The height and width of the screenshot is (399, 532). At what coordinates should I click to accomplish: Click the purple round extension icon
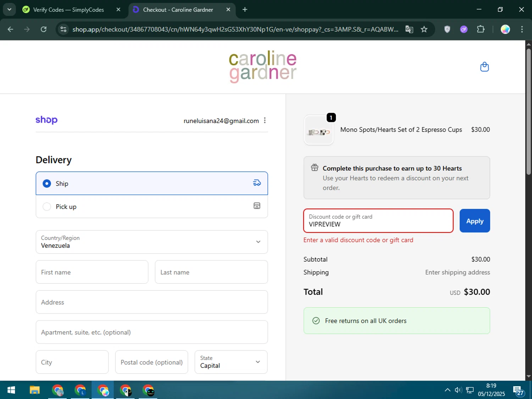point(464,29)
